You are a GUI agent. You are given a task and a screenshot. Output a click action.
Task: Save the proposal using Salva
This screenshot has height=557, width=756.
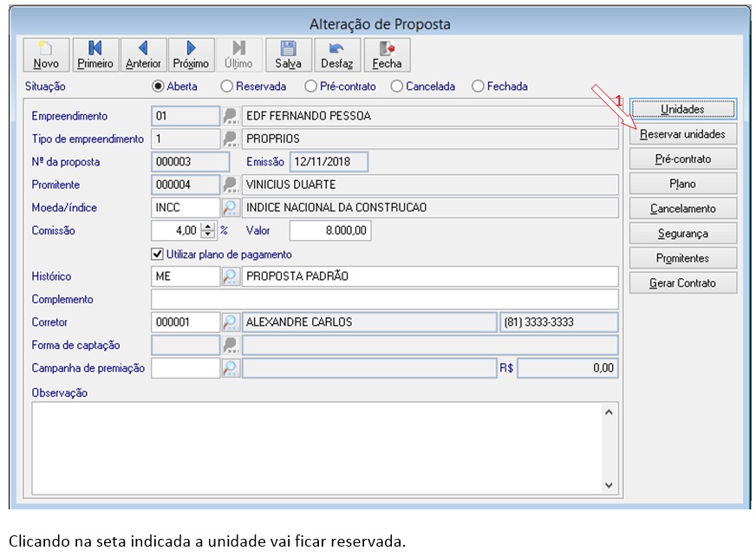pyautogui.click(x=289, y=55)
